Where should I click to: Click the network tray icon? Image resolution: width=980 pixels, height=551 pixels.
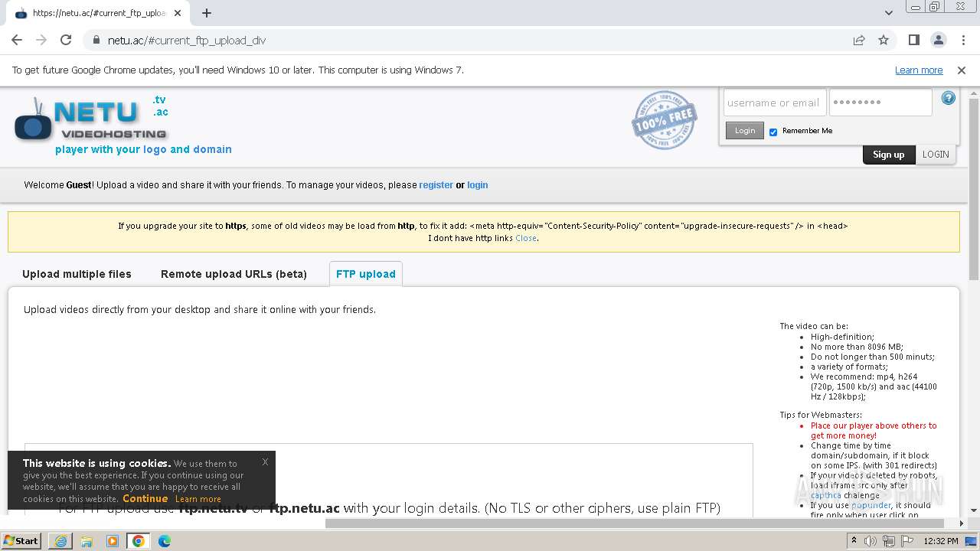pyautogui.click(x=889, y=541)
